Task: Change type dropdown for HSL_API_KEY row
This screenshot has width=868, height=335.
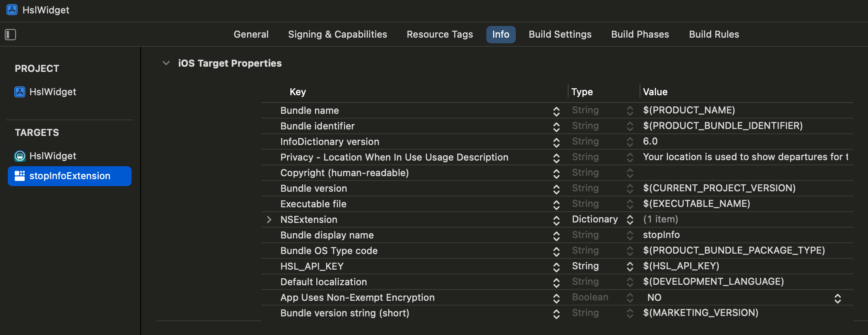Action: pos(630,267)
